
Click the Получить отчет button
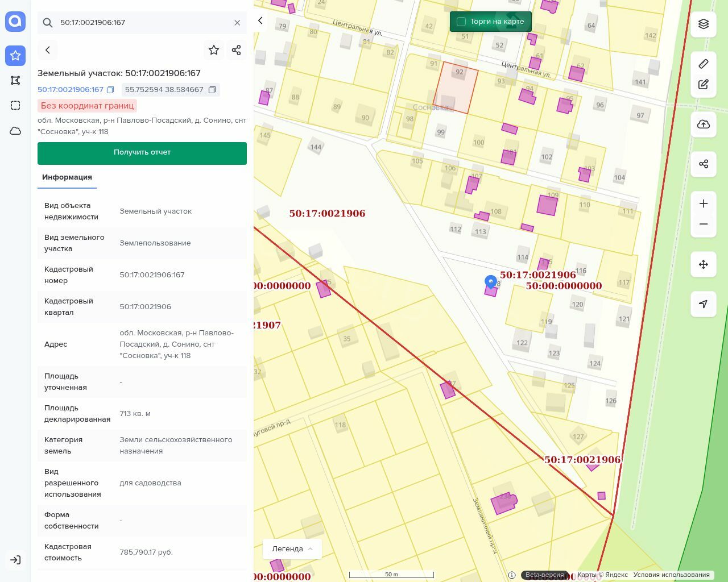pyautogui.click(x=142, y=153)
